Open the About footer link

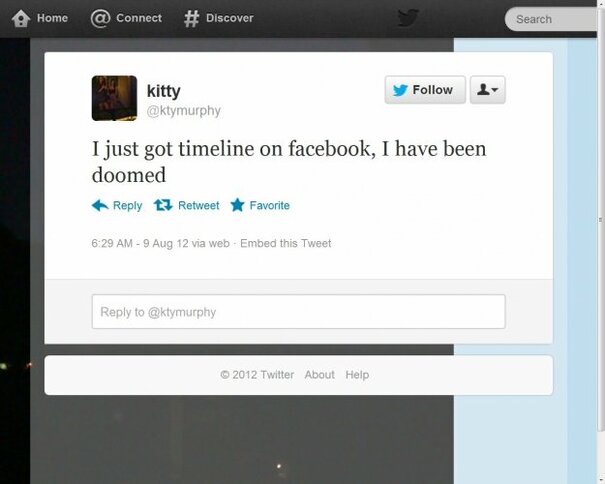click(x=319, y=375)
